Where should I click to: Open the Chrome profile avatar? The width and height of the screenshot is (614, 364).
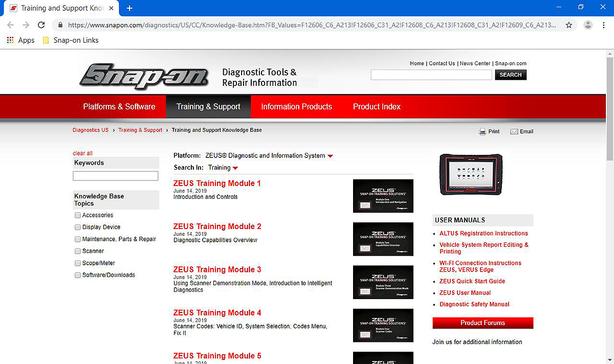[588, 25]
